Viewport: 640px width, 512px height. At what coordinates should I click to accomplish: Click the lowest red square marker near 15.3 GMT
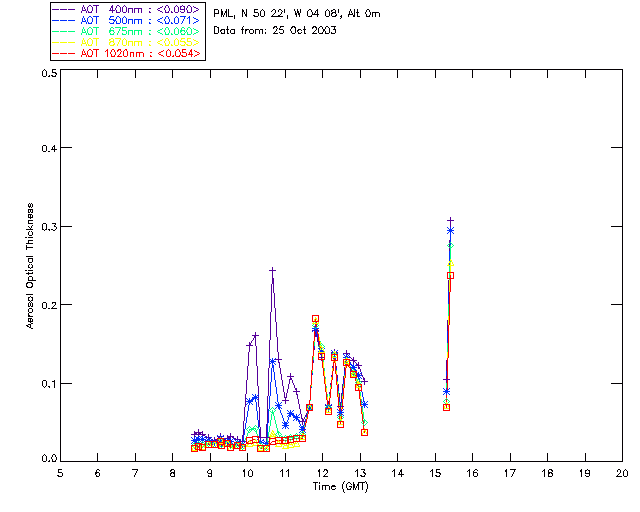447,407
